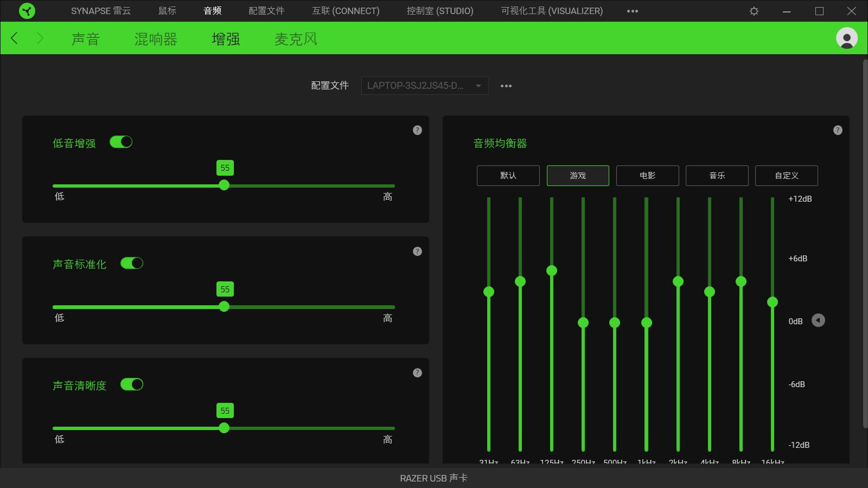Select the Movie (电影) equalizer preset
The height and width of the screenshot is (488, 868).
tap(647, 176)
